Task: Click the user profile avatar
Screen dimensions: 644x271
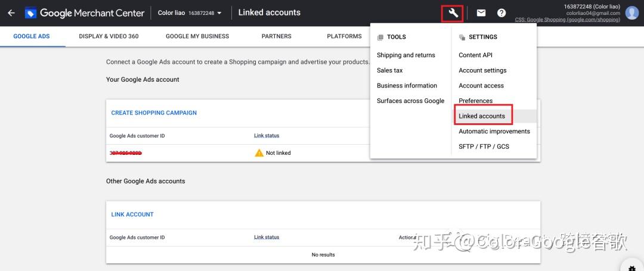Action: 631,13
